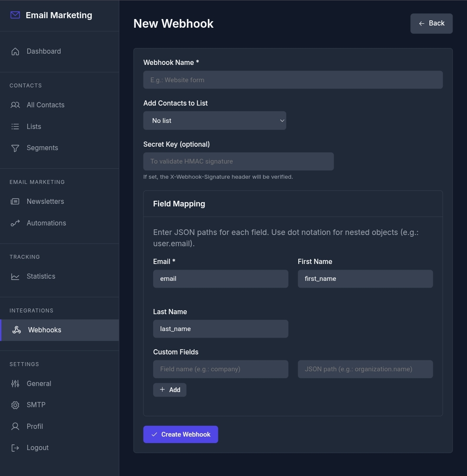The image size is (467, 476).
Task: Add a new custom field row
Action: point(170,389)
